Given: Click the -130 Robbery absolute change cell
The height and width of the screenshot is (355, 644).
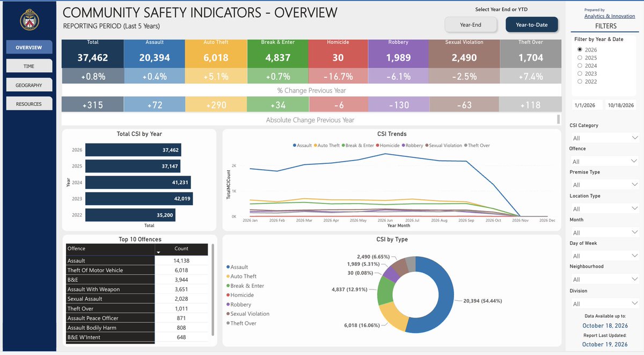Looking at the screenshot, I should (x=398, y=105).
